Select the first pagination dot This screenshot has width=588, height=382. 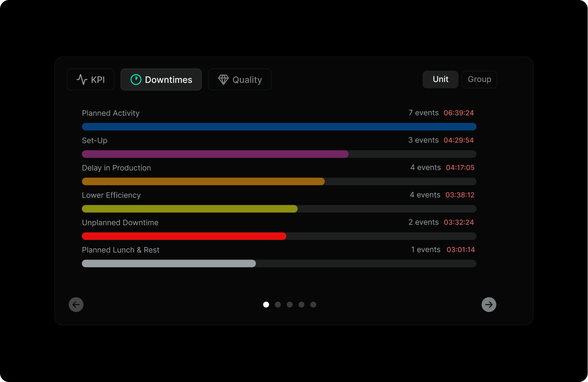(266, 304)
